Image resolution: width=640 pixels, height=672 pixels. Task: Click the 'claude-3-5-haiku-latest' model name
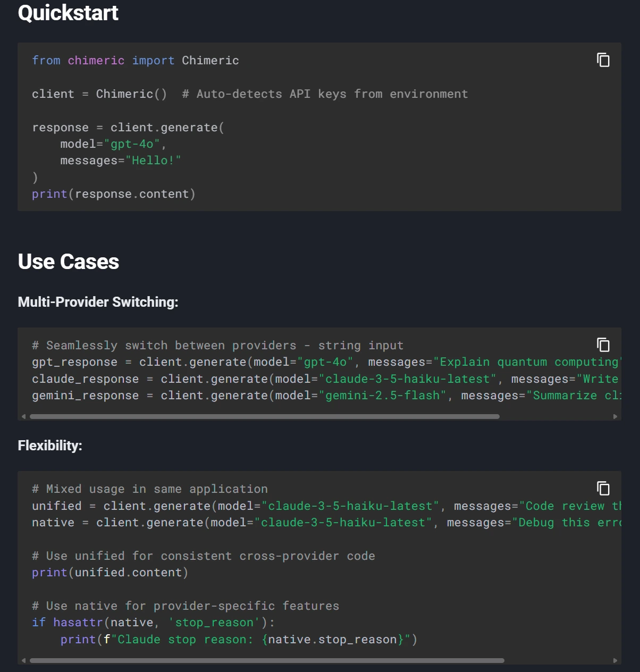[406, 379]
